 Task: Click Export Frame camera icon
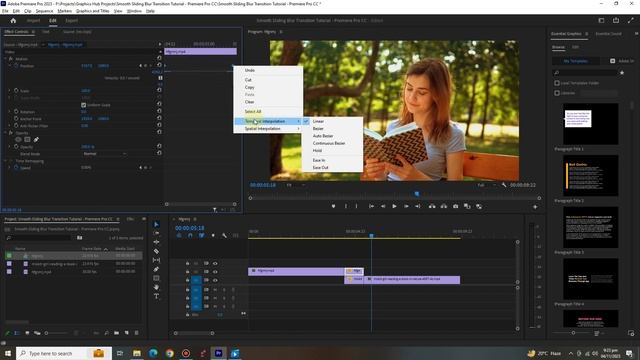click(456, 207)
